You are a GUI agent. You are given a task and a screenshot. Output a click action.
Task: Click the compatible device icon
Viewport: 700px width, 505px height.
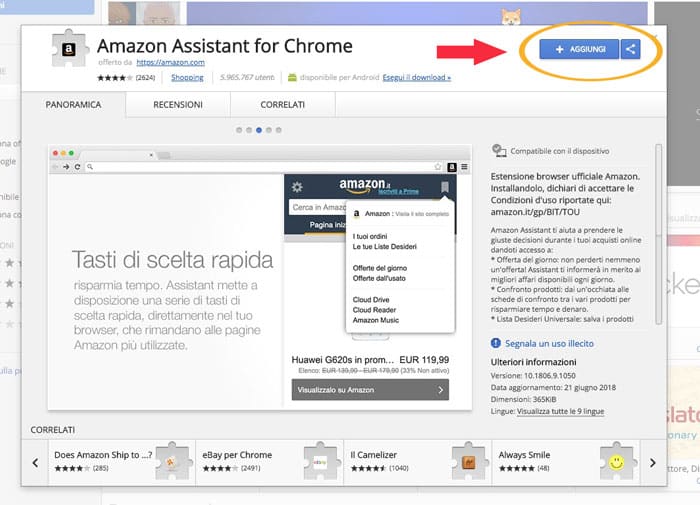[x=499, y=150]
